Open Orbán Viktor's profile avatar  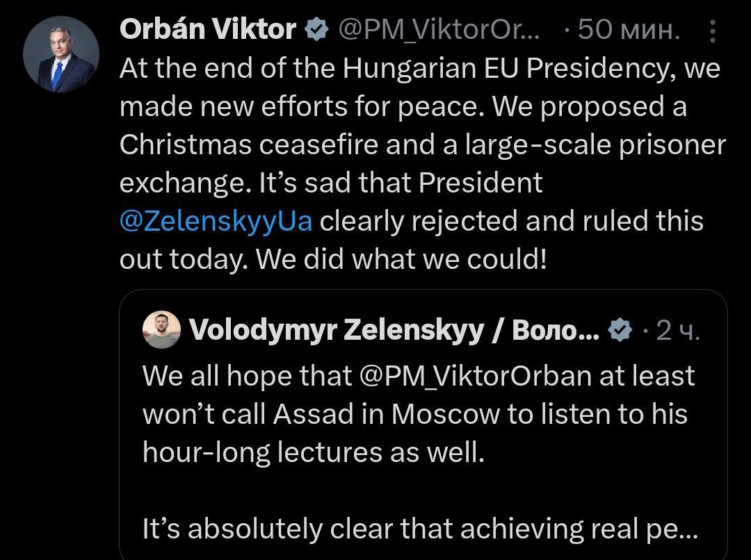point(60,55)
